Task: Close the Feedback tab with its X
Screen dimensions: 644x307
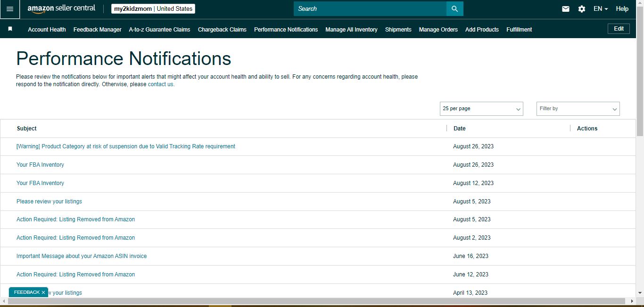Action: tap(43, 292)
